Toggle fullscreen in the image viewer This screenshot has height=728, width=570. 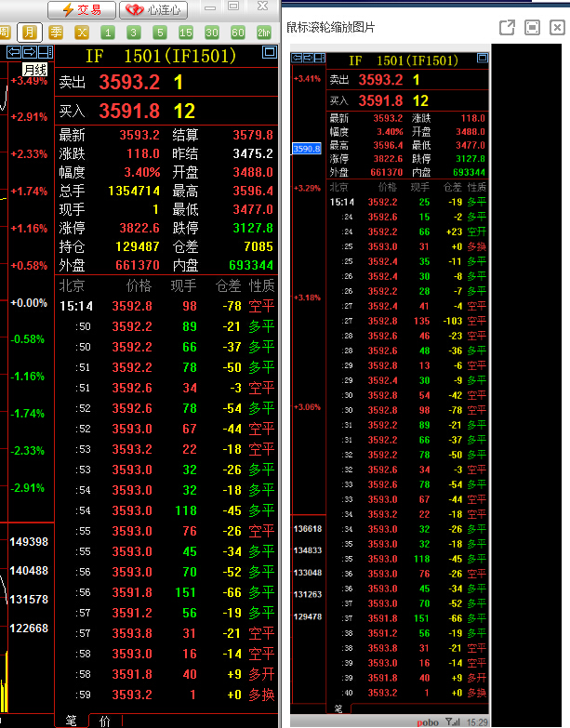coord(532,28)
